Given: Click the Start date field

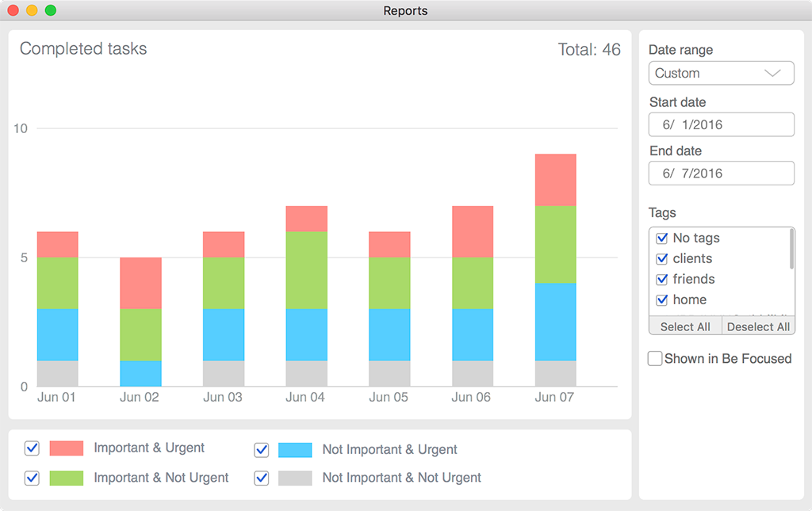Looking at the screenshot, I should coord(721,124).
